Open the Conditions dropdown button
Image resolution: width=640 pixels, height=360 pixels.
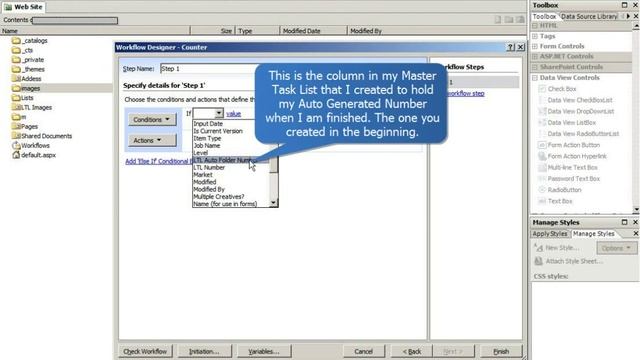click(x=152, y=120)
